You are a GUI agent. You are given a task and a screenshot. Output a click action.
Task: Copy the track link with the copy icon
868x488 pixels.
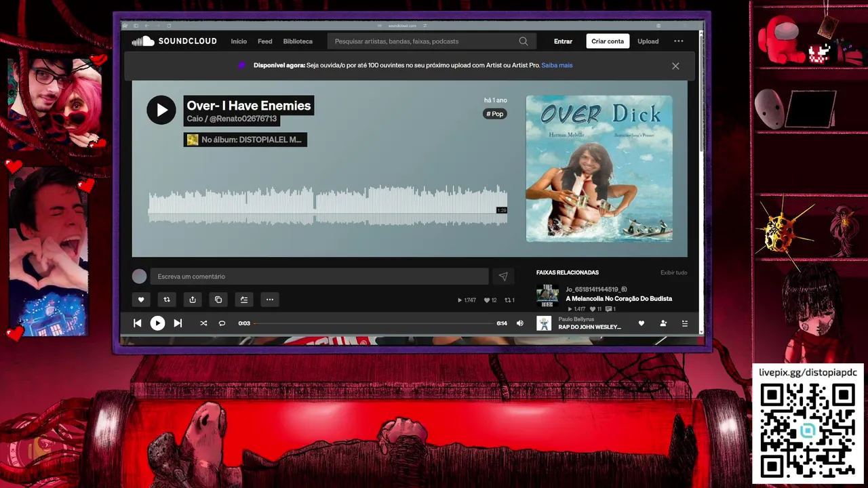pyautogui.click(x=218, y=300)
